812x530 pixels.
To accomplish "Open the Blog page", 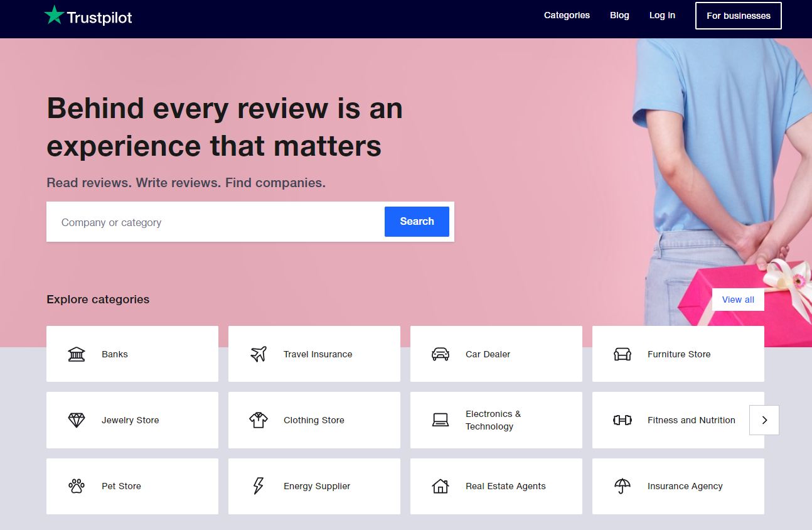I will pyautogui.click(x=619, y=15).
